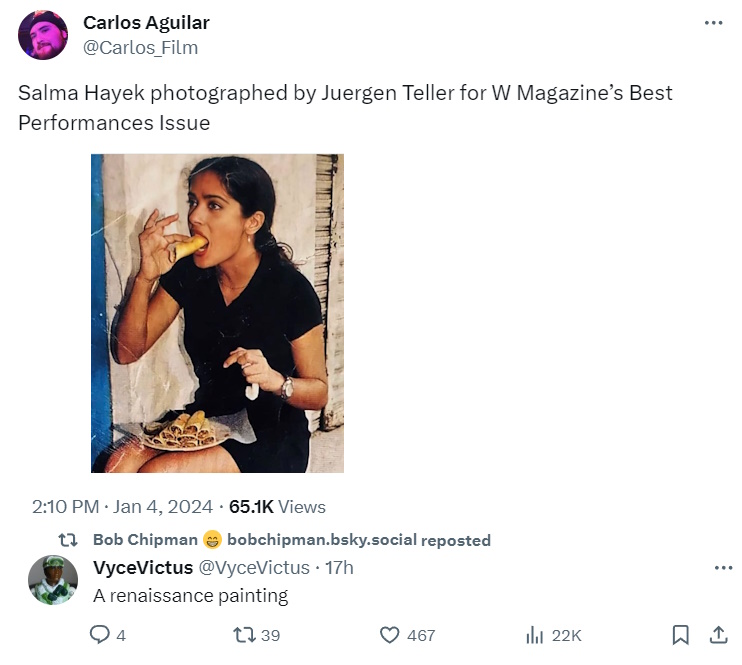Click the 17h reply timestamp
This screenshot has height=665, width=742.
point(340,568)
